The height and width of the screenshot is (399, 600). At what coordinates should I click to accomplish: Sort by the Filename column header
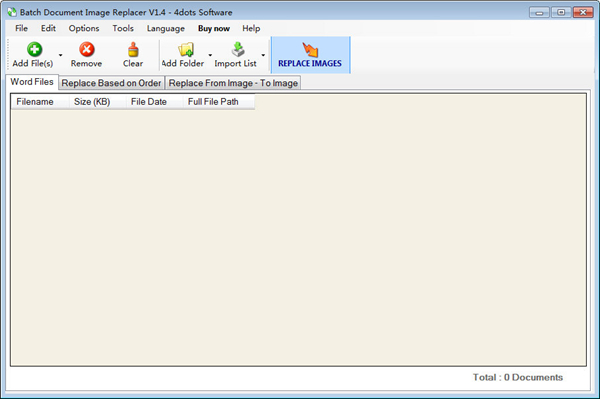pos(40,102)
